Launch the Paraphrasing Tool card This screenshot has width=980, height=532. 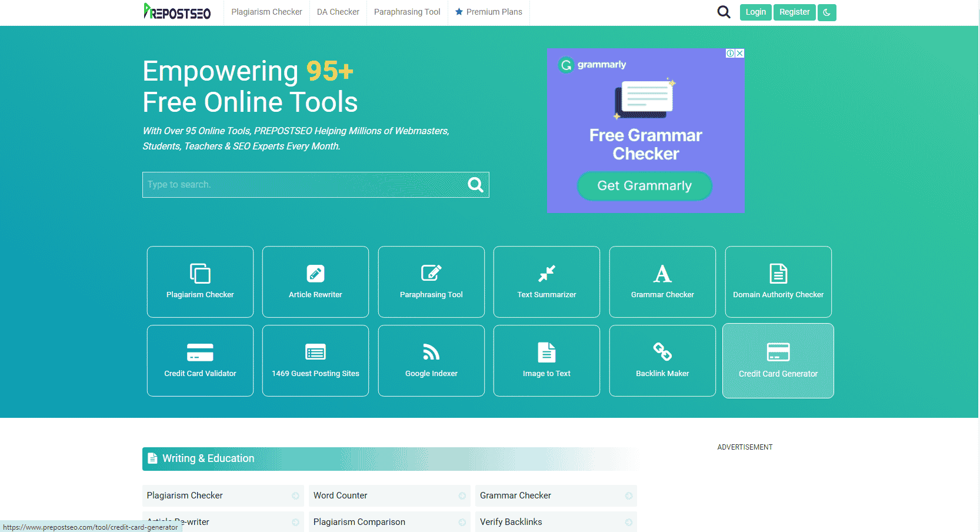pos(431,282)
